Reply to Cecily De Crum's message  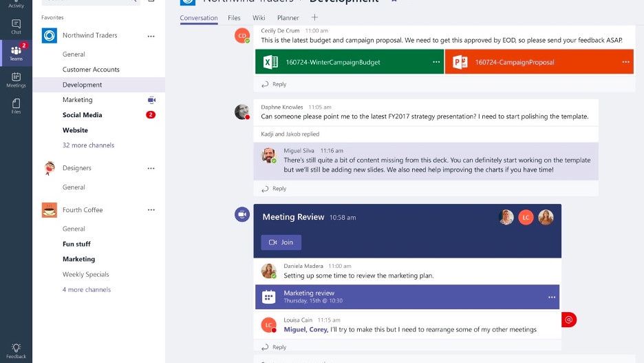274,84
